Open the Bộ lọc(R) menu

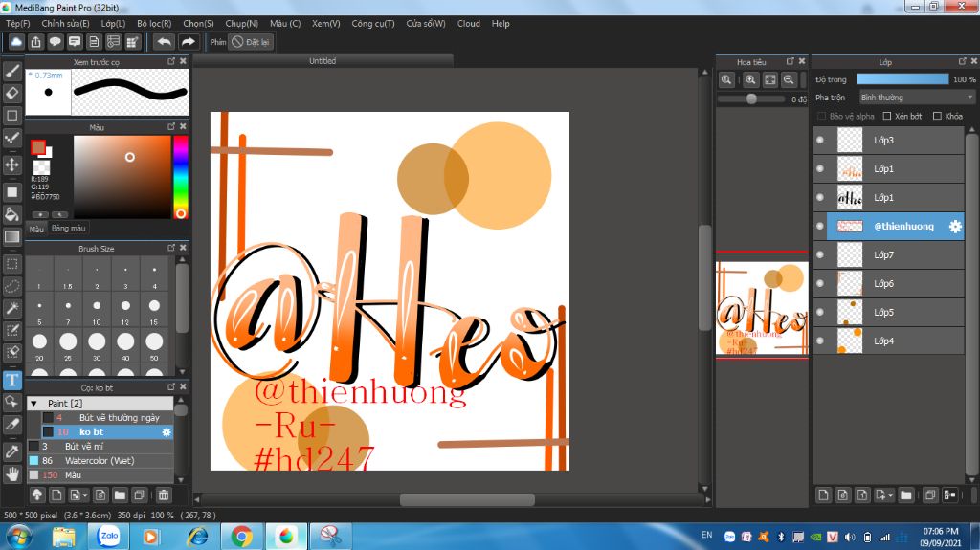(154, 23)
